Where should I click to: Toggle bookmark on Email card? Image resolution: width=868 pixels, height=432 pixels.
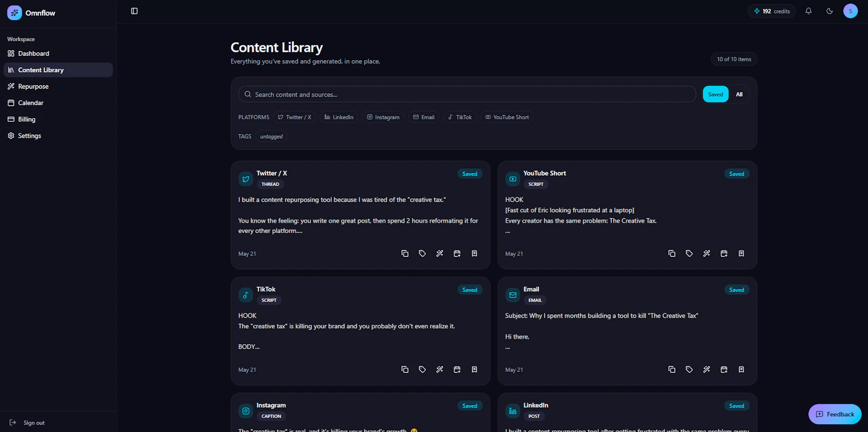click(741, 370)
